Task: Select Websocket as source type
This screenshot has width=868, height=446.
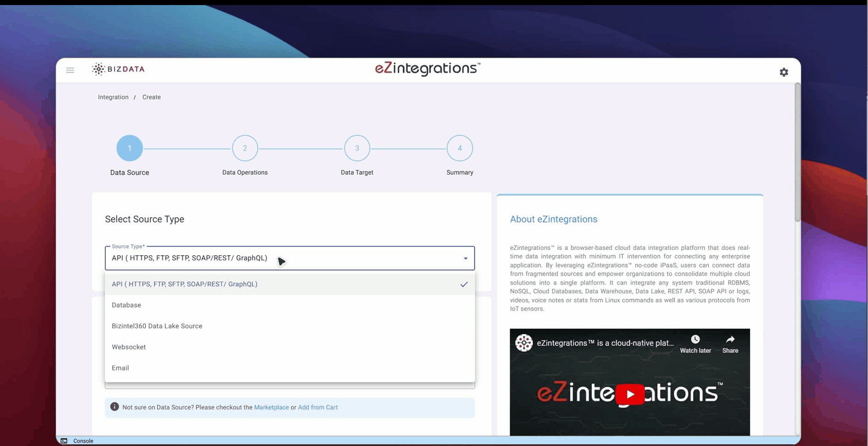Action: coord(128,347)
